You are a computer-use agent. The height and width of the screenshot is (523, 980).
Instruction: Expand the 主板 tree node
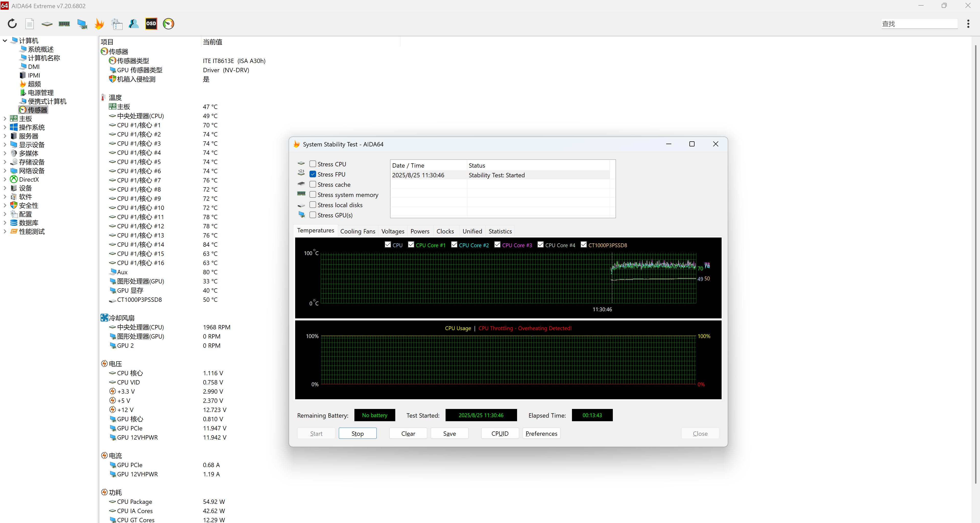(5, 119)
